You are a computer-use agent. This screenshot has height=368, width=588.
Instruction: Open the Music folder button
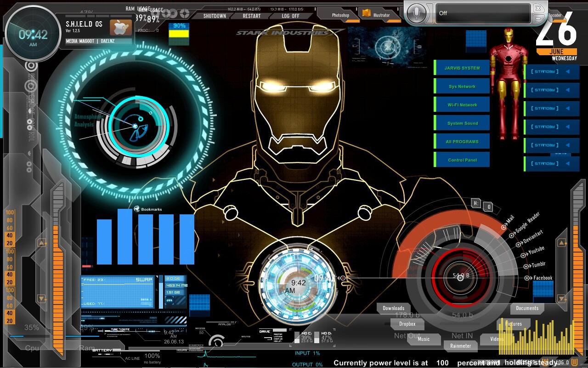tap(424, 339)
